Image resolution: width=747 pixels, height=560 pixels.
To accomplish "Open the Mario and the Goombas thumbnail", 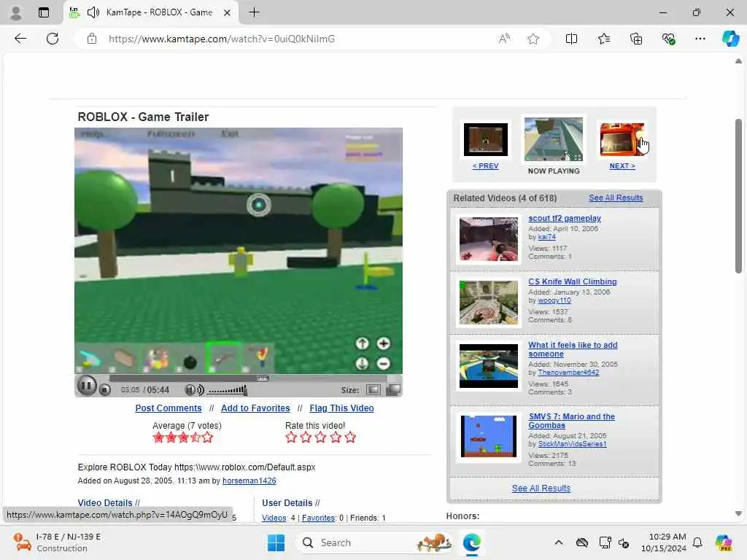I will (x=488, y=436).
